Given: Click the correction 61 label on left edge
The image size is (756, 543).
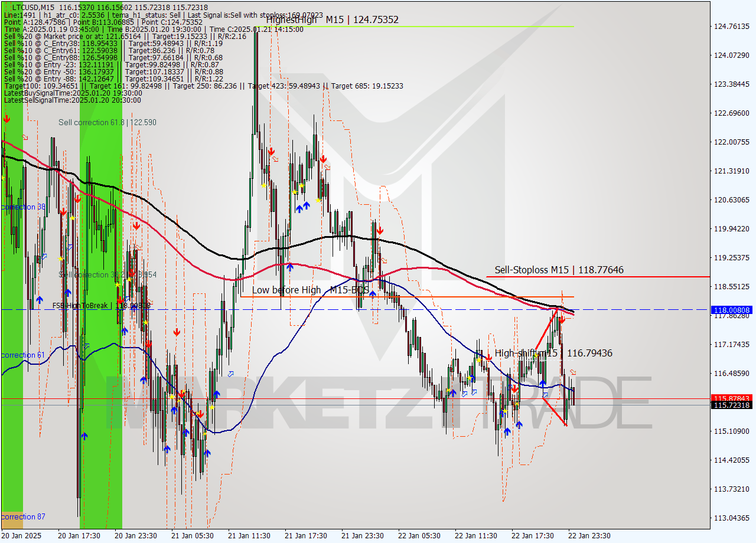Looking at the screenshot, I should tap(23, 355).
